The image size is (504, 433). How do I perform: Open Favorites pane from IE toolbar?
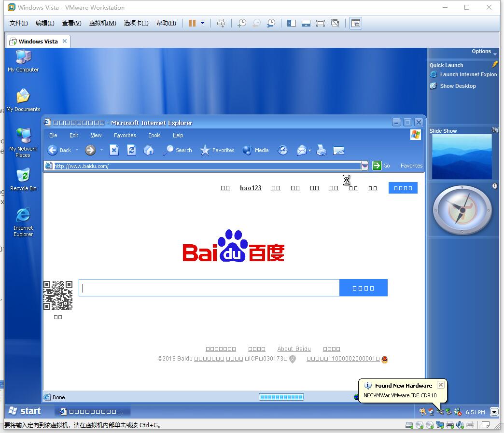pos(217,150)
